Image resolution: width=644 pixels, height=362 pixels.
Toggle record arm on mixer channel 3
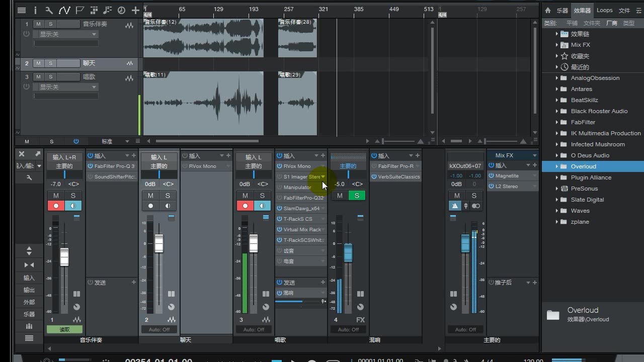coord(245,206)
